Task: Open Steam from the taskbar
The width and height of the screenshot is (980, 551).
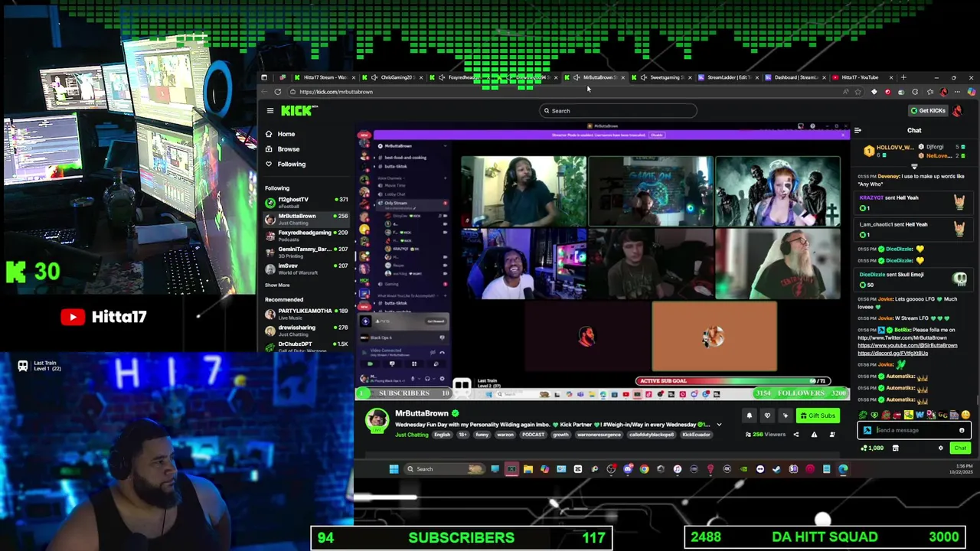Action: (777, 469)
